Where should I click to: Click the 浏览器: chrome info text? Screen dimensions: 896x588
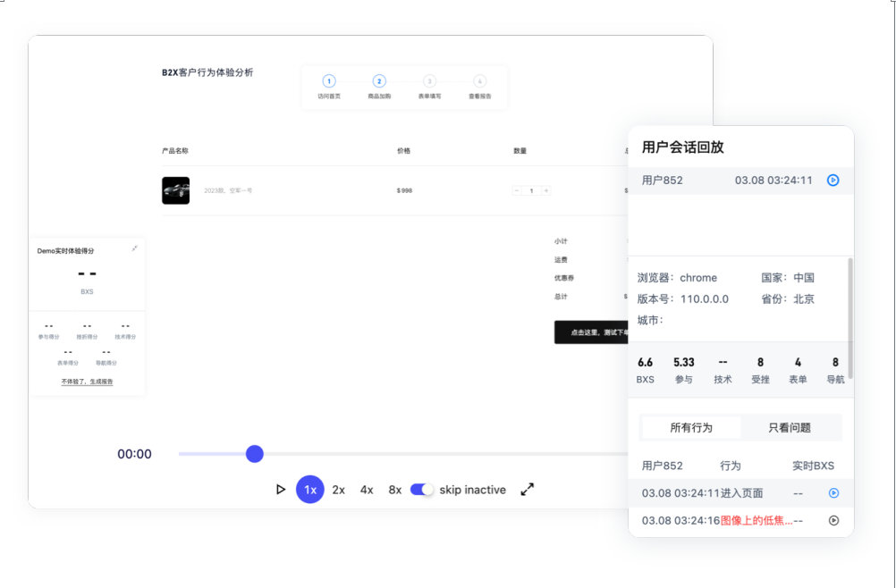pos(677,278)
